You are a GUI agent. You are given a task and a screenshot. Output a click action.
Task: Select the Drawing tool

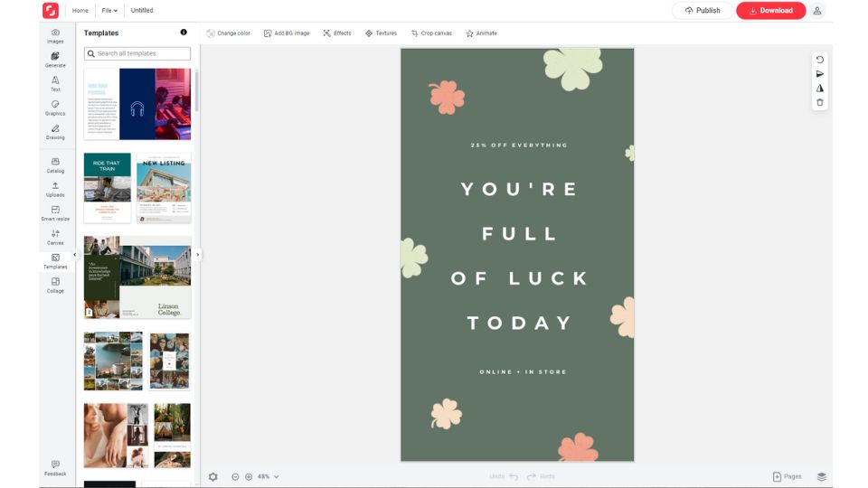(55, 132)
